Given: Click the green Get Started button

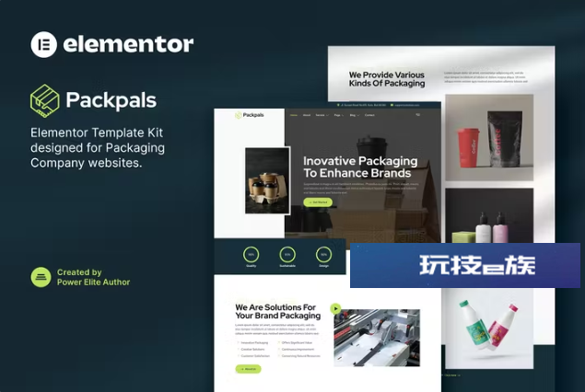Looking at the screenshot, I should (x=318, y=202).
